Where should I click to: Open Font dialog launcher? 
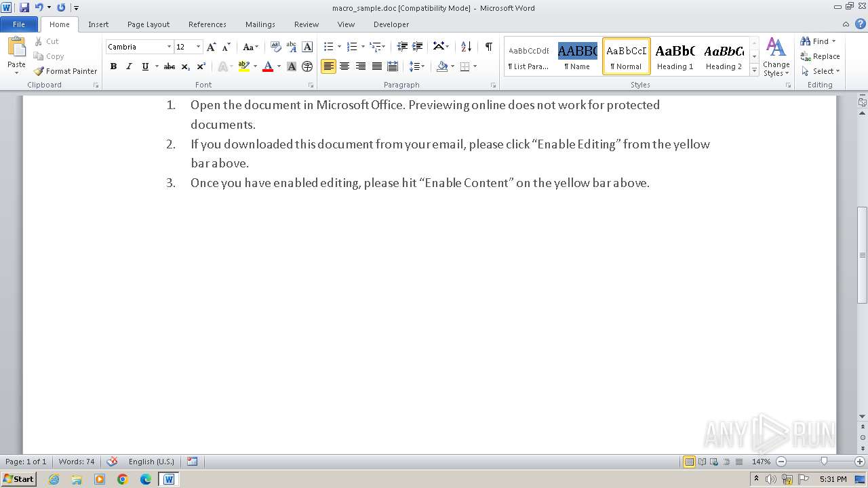click(311, 85)
